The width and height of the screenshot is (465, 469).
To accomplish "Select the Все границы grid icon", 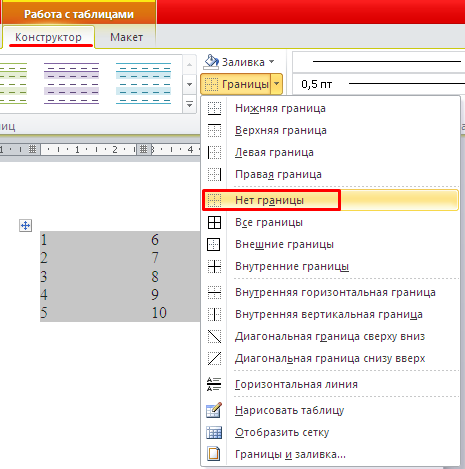I will pyautogui.click(x=214, y=222).
